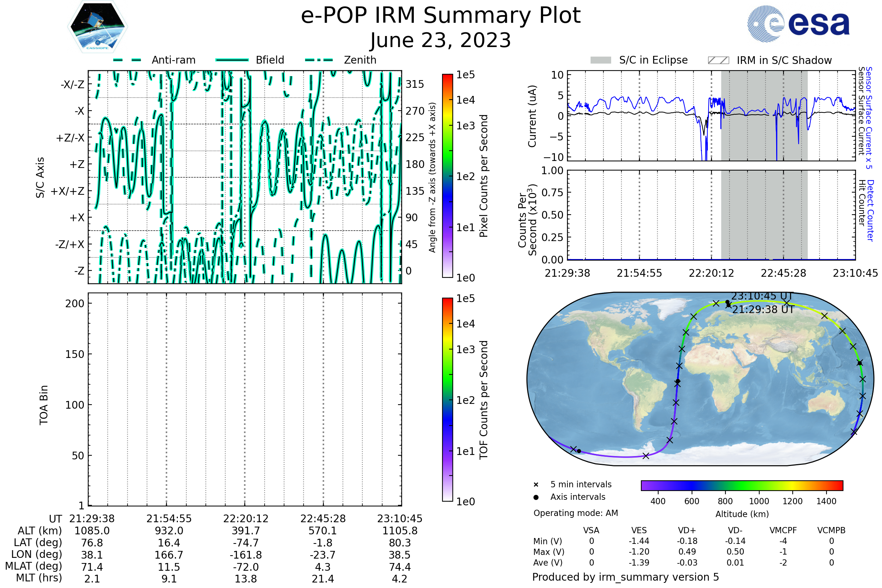Click the 21:29:38 UT orbit start label
Image resolution: width=882 pixels, height=588 pixels.
pyautogui.click(x=763, y=310)
